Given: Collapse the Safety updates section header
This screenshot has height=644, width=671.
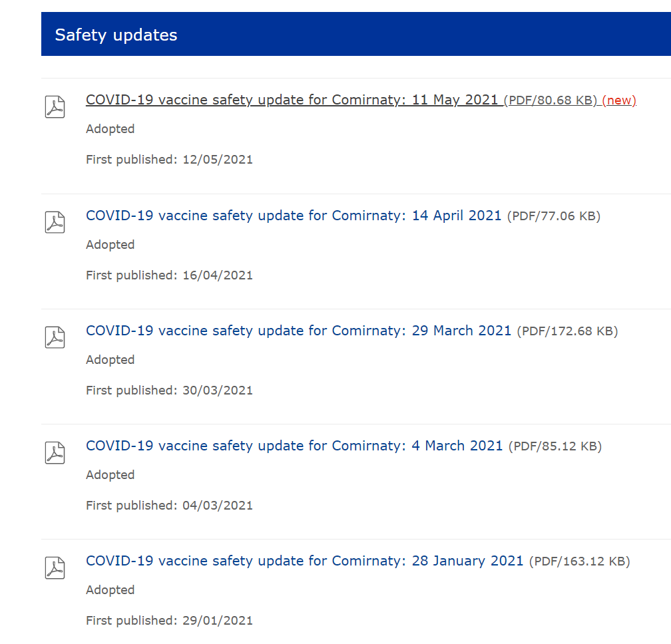Looking at the screenshot, I should click(x=356, y=34).
